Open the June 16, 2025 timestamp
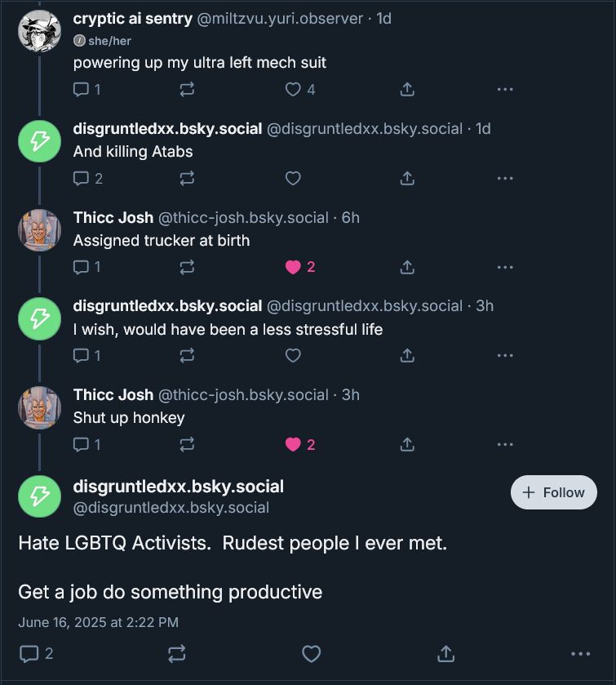The height and width of the screenshot is (685, 616). point(98,622)
